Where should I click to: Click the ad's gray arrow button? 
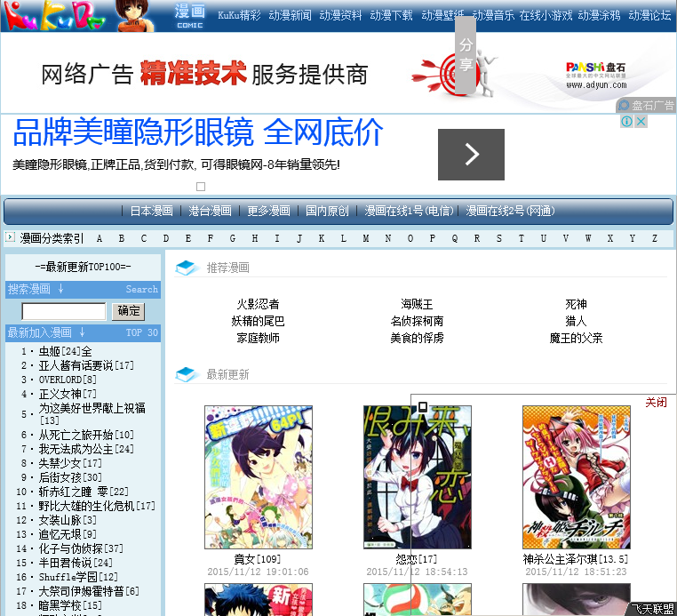[x=471, y=154]
